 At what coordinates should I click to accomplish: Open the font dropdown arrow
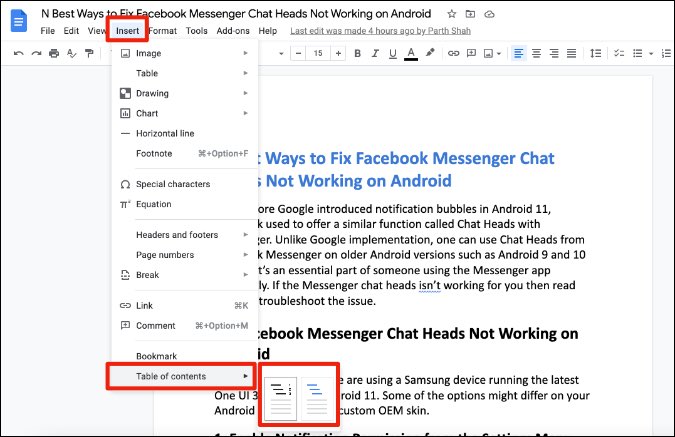point(281,54)
